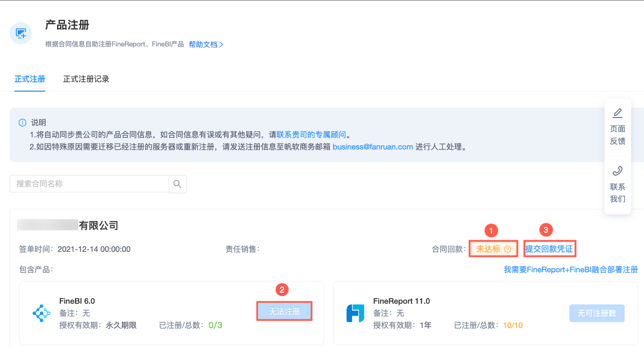
Task: Open the 帮助文档 link
Action: click(x=206, y=44)
